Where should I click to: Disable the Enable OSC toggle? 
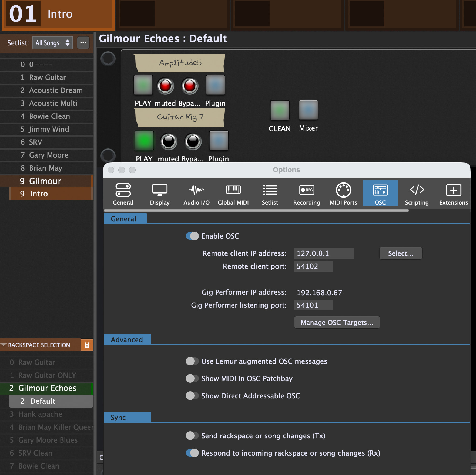point(192,236)
